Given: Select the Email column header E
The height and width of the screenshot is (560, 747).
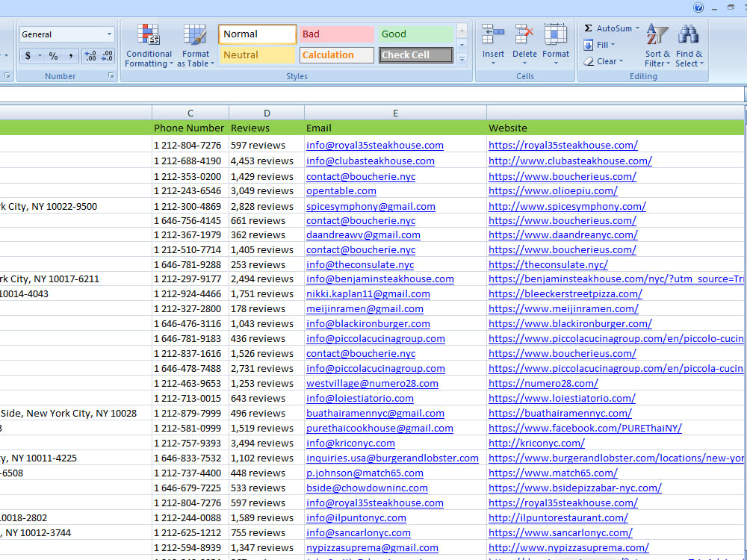Looking at the screenshot, I should [395, 113].
